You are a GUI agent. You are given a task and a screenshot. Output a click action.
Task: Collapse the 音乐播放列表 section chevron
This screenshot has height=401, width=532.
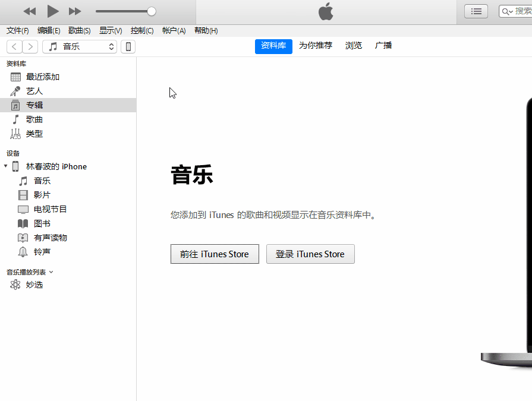[51, 272]
